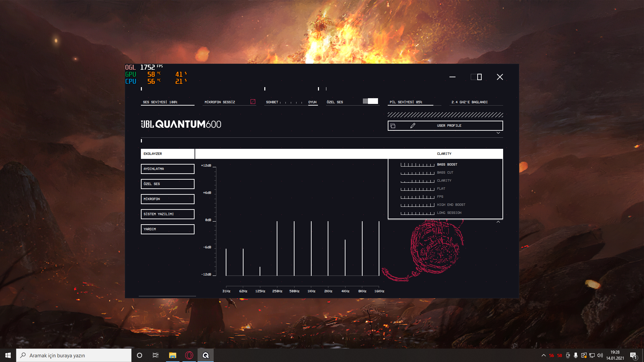The width and height of the screenshot is (644, 362).
Task: Open File Explorer from the taskbar
Action: pyautogui.click(x=172, y=355)
